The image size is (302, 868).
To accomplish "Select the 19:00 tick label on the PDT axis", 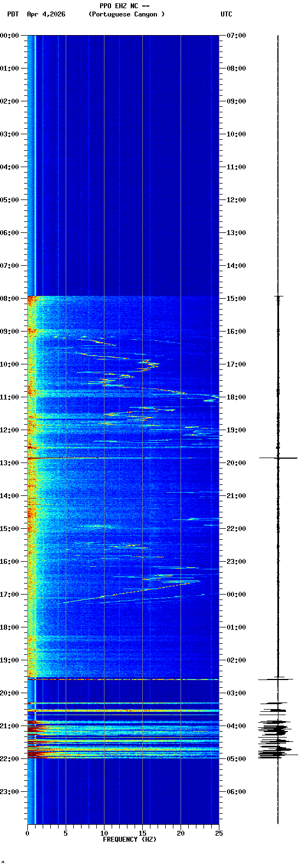I will (10, 660).
